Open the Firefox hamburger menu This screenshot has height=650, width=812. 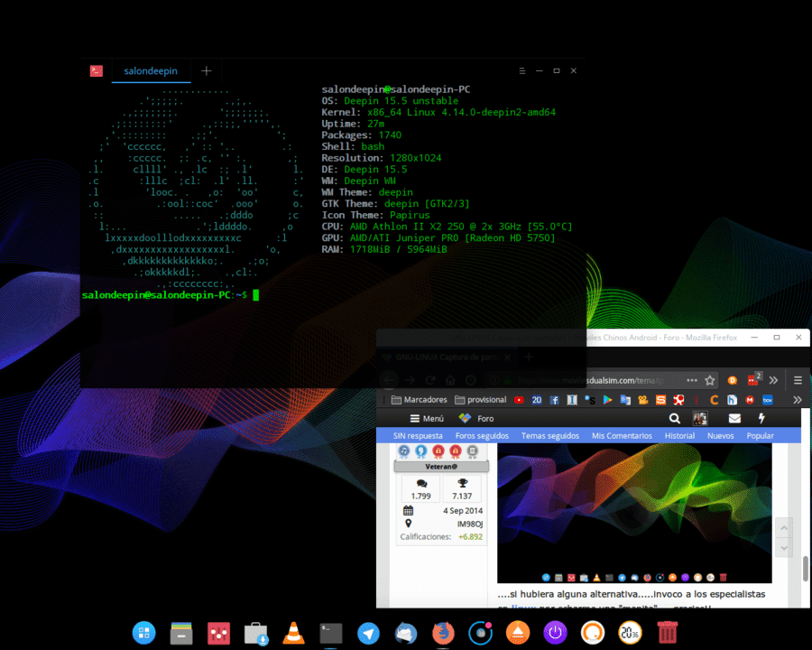click(x=798, y=380)
